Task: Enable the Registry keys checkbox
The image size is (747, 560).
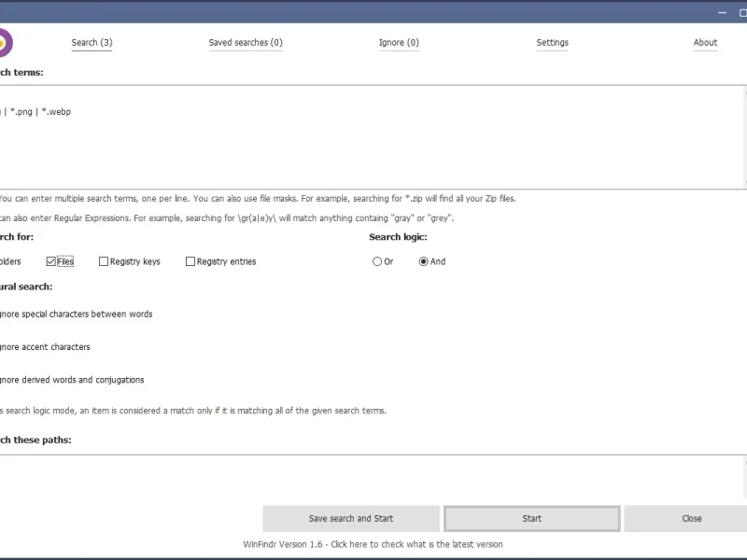Action: 104,261
